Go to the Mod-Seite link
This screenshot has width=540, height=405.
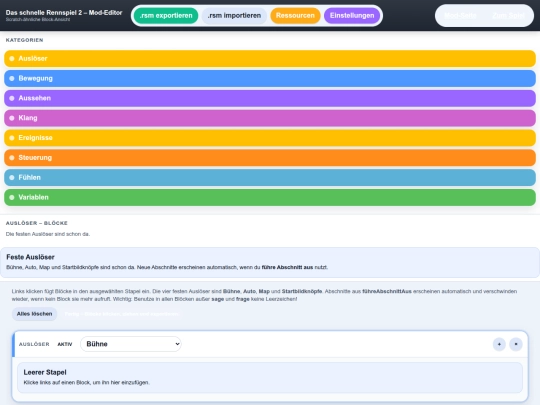pos(460,15)
